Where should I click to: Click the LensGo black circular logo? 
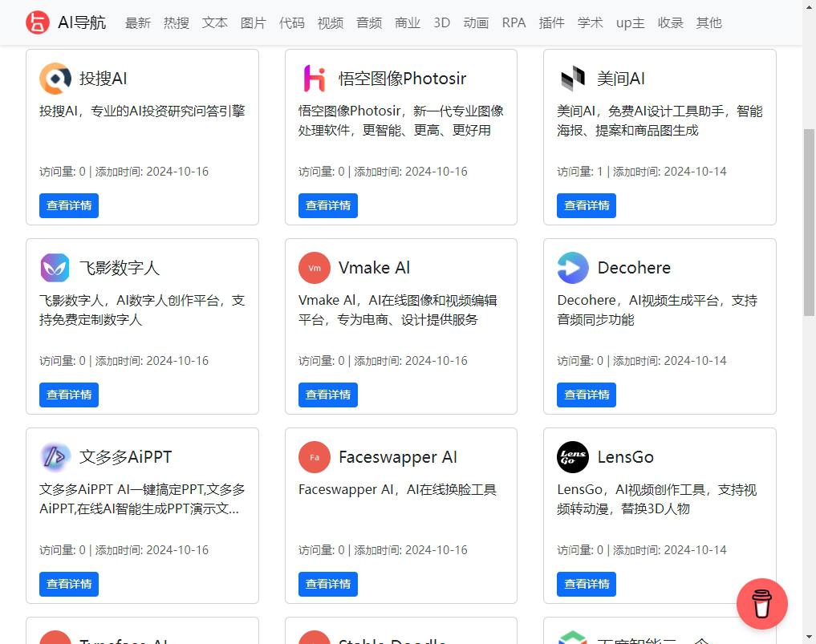tap(573, 457)
